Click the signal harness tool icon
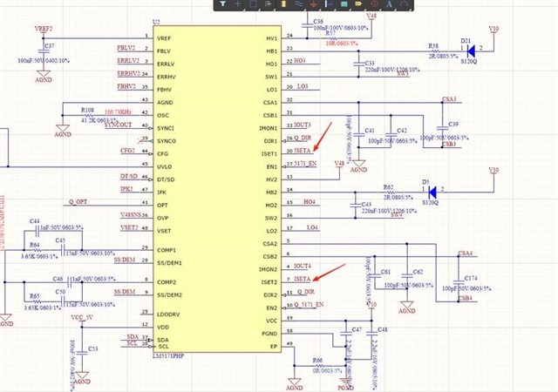 tap(329, 3)
